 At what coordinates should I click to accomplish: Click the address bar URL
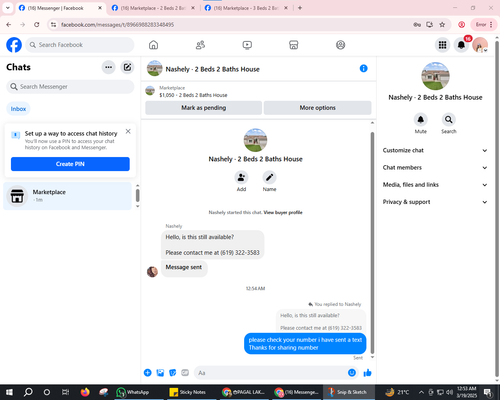click(x=117, y=25)
